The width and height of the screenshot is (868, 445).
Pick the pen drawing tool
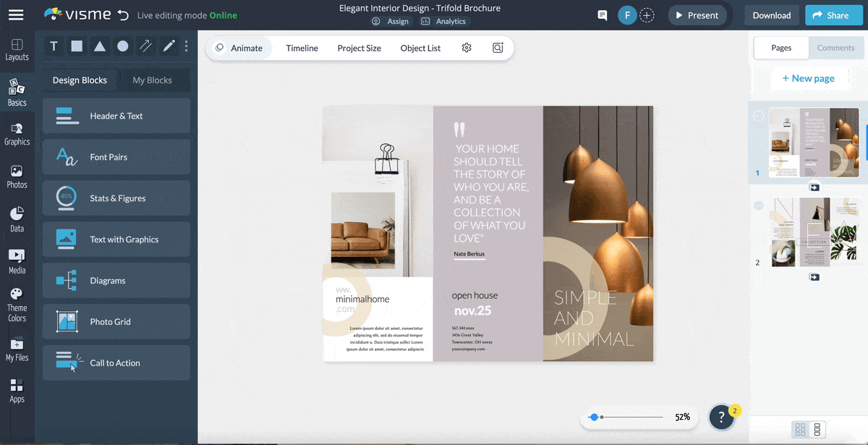pyautogui.click(x=169, y=46)
